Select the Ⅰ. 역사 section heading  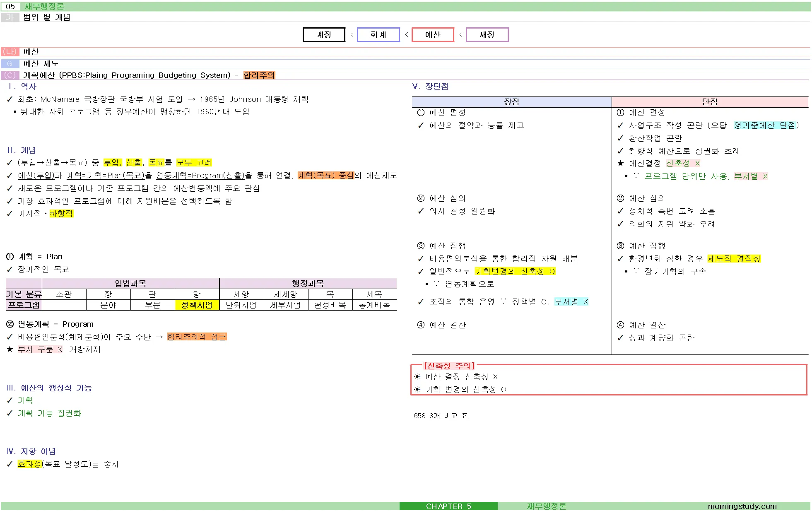click(x=22, y=87)
